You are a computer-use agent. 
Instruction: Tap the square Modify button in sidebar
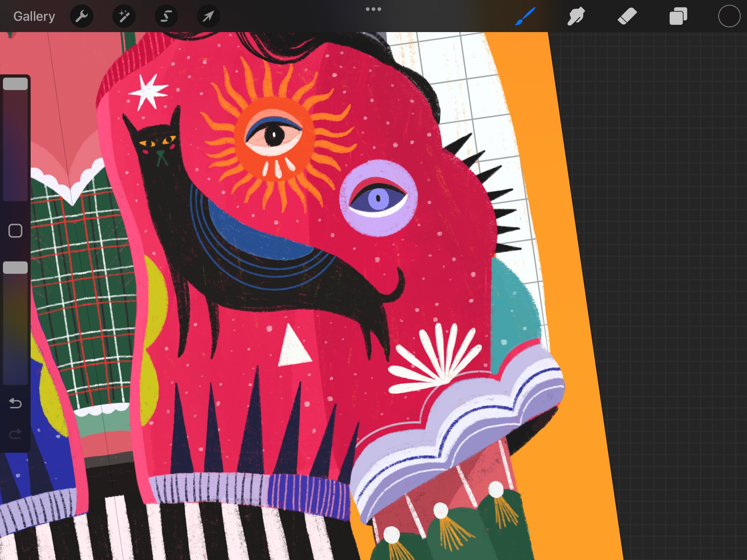point(15,231)
